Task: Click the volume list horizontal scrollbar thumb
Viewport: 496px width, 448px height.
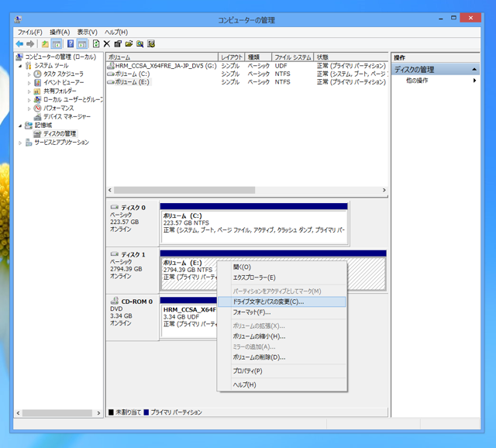Action: 184,190
